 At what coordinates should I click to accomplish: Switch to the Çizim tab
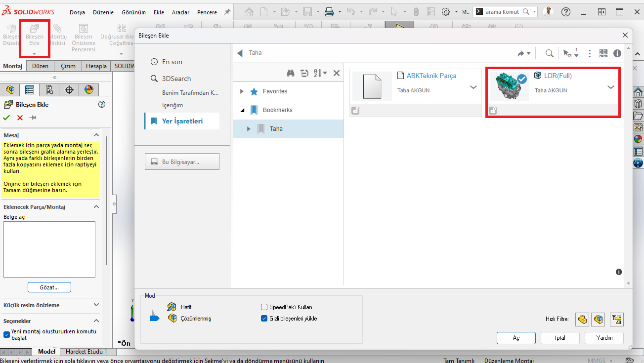(x=68, y=66)
